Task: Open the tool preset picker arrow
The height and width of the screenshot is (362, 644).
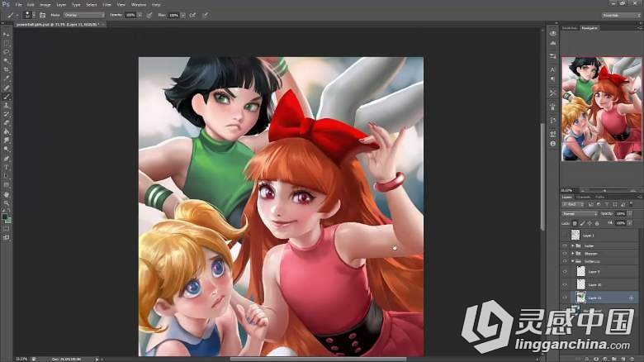Action: coord(17,15)
